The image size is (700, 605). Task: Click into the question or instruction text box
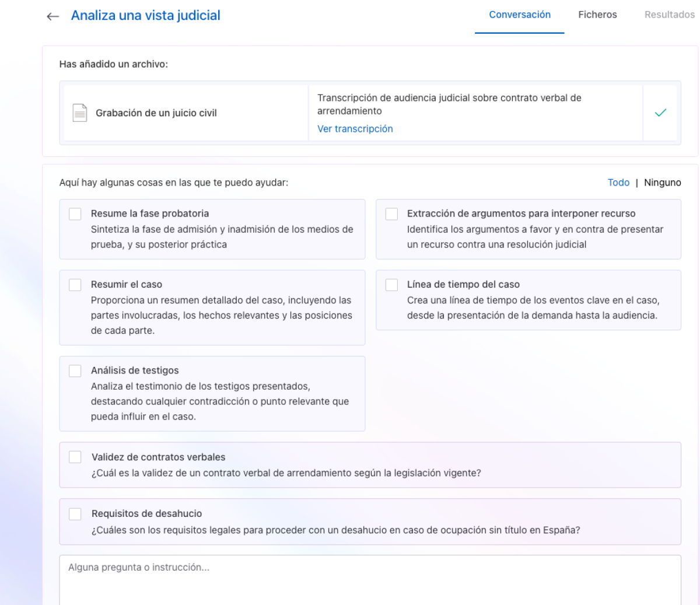(x=370, y=580)
